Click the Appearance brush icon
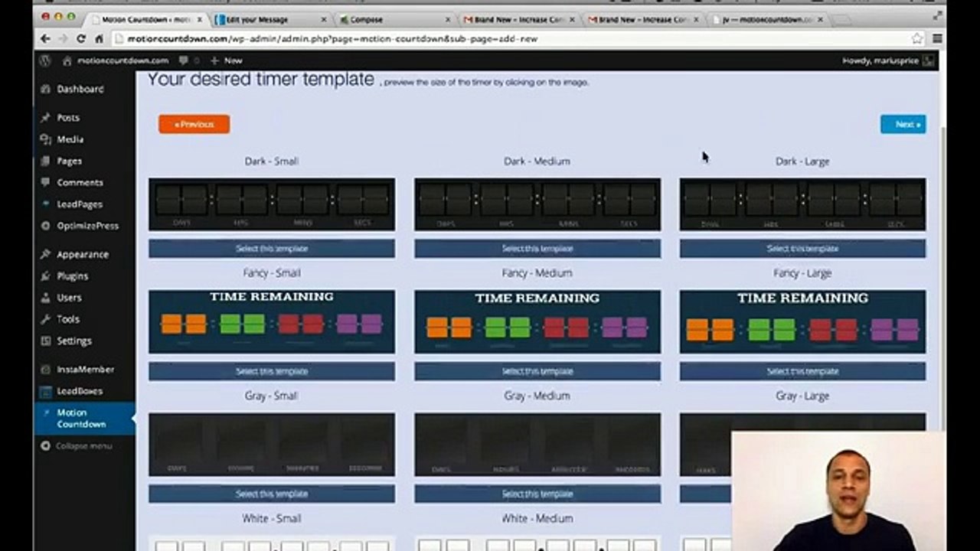The height and width of the screenshot is (551, 980). [x=46, y=254]
